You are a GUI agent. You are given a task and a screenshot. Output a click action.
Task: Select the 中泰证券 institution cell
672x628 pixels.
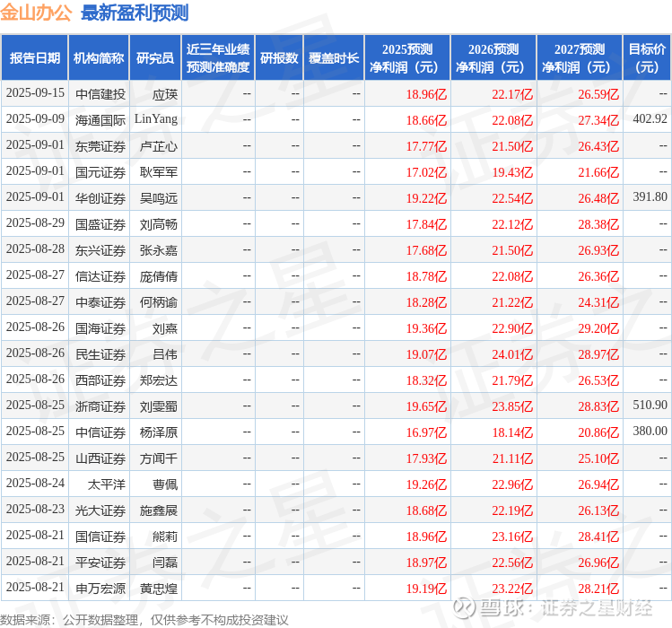tap(99, 301)
